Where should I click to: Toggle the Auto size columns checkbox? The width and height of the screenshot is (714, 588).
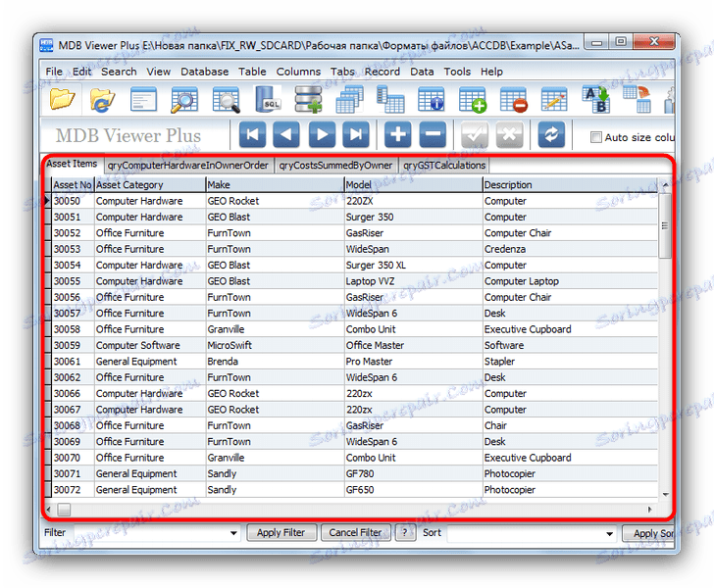pos(595,137)
